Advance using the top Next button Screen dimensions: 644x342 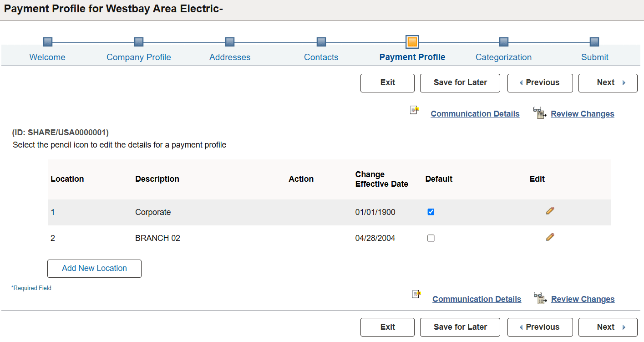point(608,83)
